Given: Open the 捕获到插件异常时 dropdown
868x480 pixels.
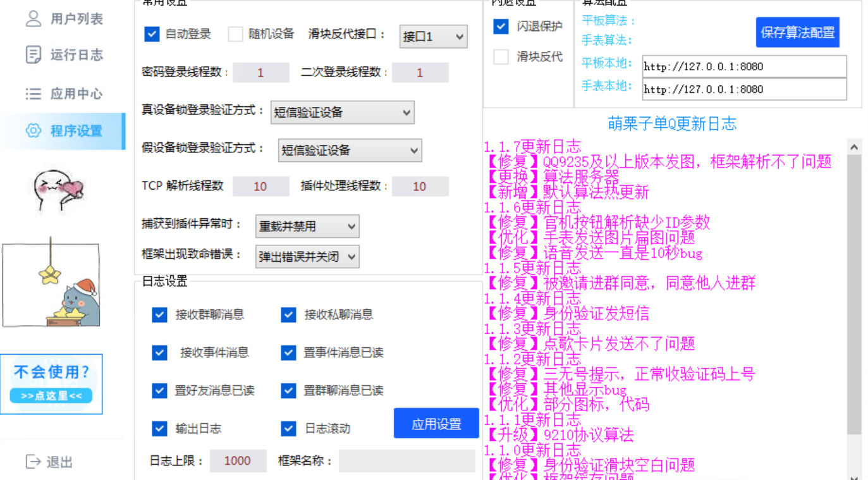Looking at the screenshot, I should click(x=307, y=226).
